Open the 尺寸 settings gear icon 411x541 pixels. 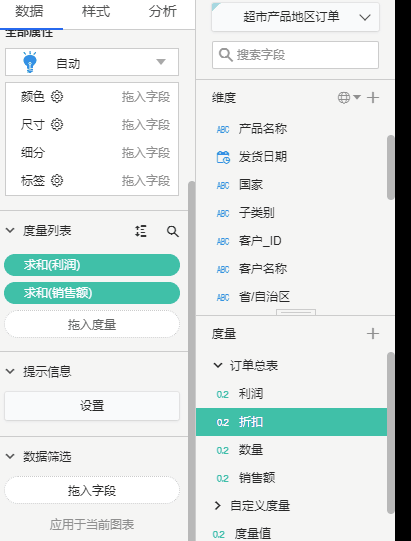(57, 125)
